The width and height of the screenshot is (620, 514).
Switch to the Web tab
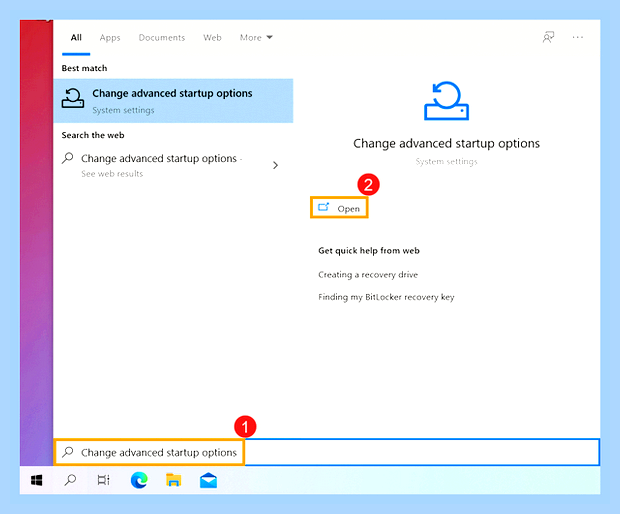click(x=212, y=38)
